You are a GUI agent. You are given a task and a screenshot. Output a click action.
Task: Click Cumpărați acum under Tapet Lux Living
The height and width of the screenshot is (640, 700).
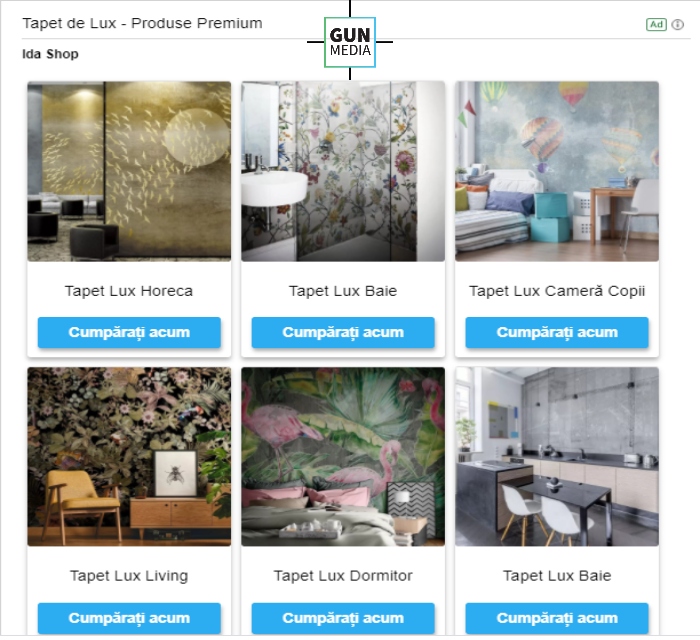coord(129,618)
